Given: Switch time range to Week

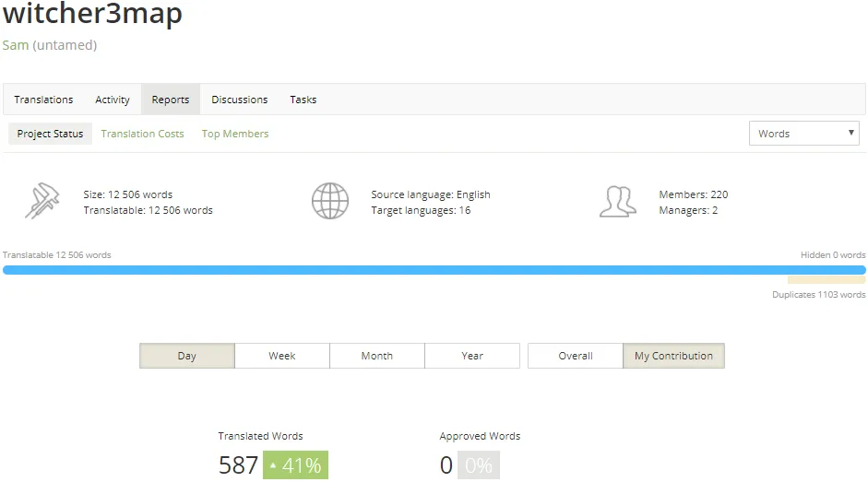Looking at the screenshot, I should coord(282,356).
